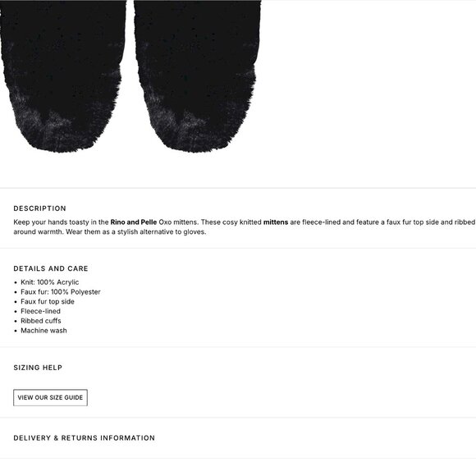Click the Machine wash care item
This screenshot has height=476, width=476.
coord(43,331)
